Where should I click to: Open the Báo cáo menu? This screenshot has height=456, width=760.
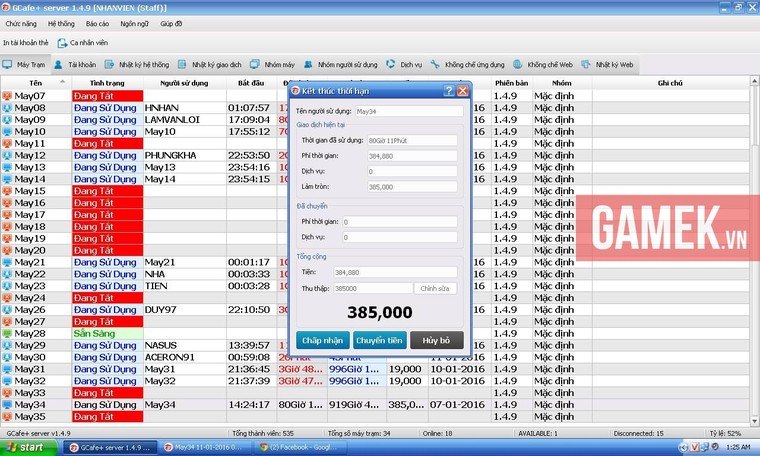pos(97,22)
